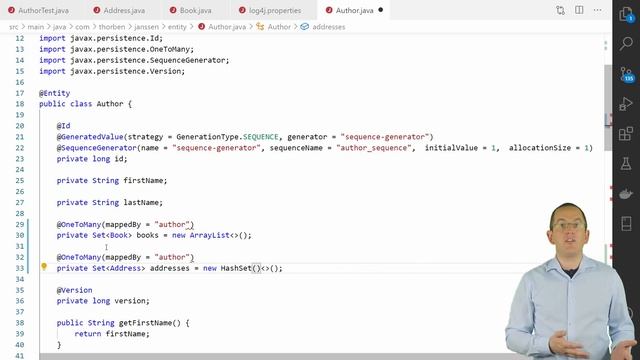This screenshot has width=640, height=360.
Task: Click the 'entity' breadcrumb segment
Action: pos(177,27)
